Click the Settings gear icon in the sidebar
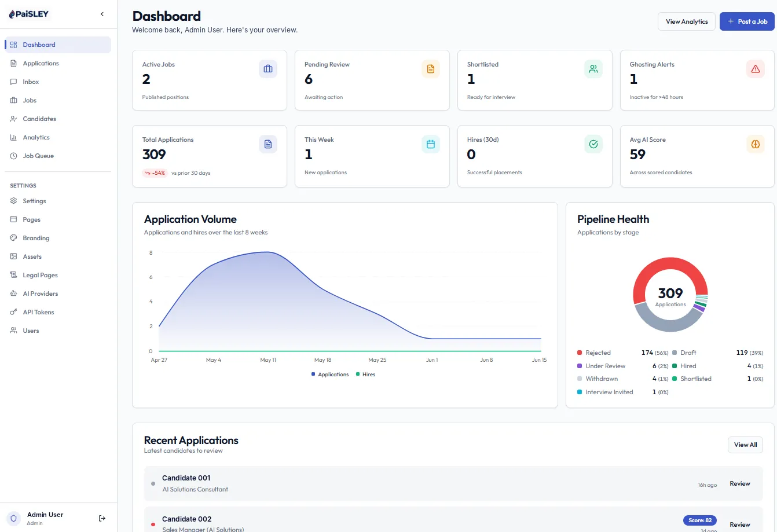Image resolution: width=777 pixels, height=532 pixels. tap(14, 201)
